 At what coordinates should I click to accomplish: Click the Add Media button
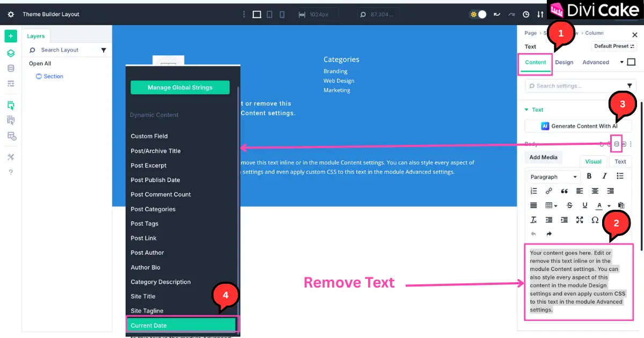[x=544, y=157]
